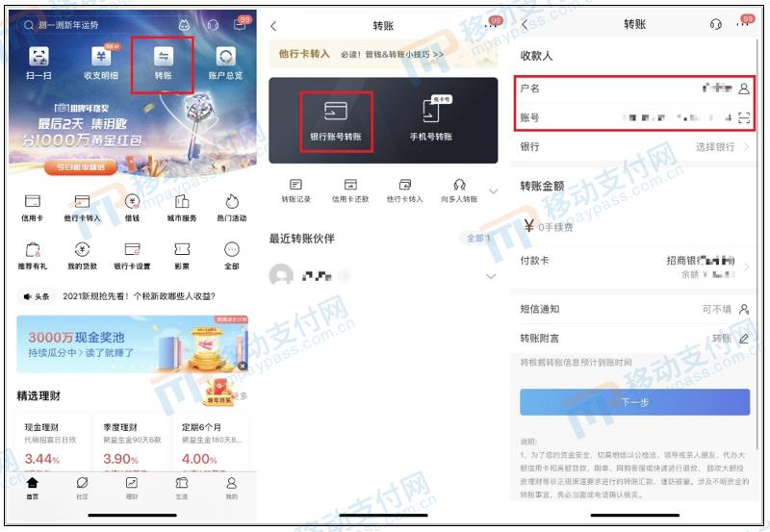This screenshot has height=532, width=770.
Task: Close the 3000万现金奖池 banner
Action: [242, 367]
